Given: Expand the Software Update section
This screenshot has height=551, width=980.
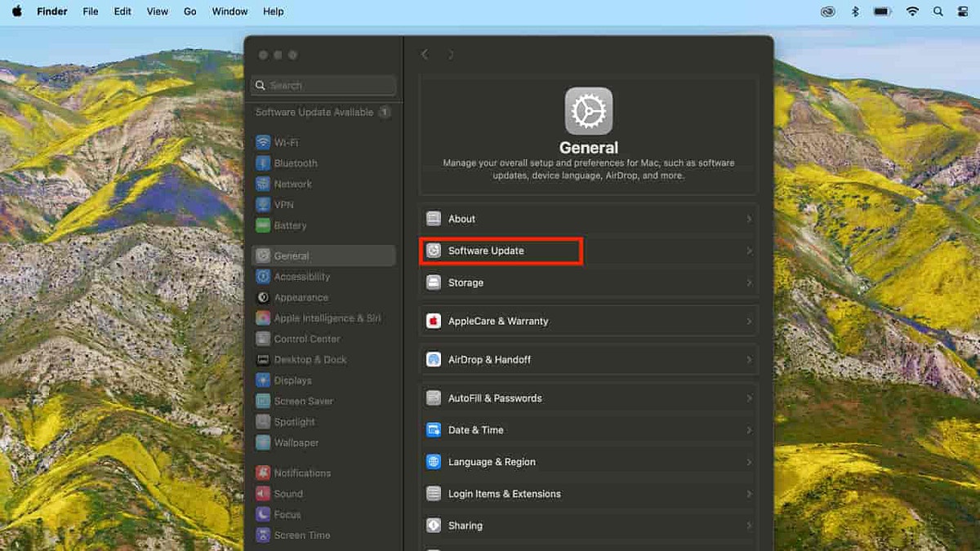Looking at the screenshot, I should pos(501,251).
